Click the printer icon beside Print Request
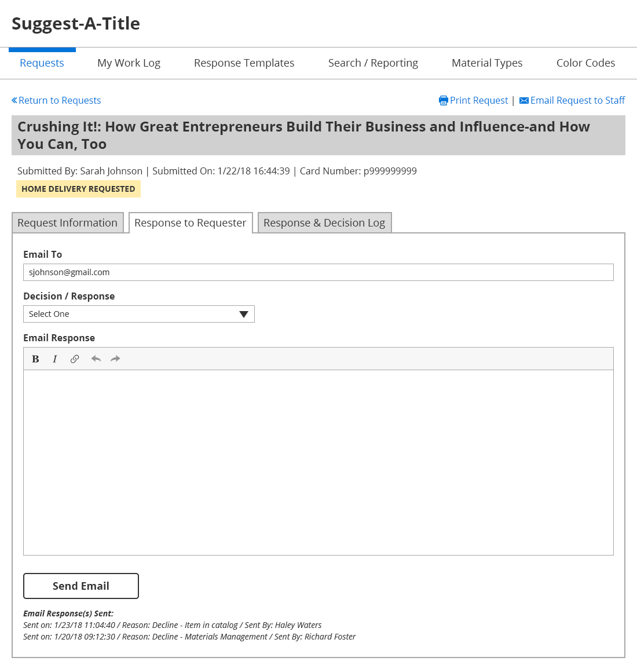 pos(444,101)
